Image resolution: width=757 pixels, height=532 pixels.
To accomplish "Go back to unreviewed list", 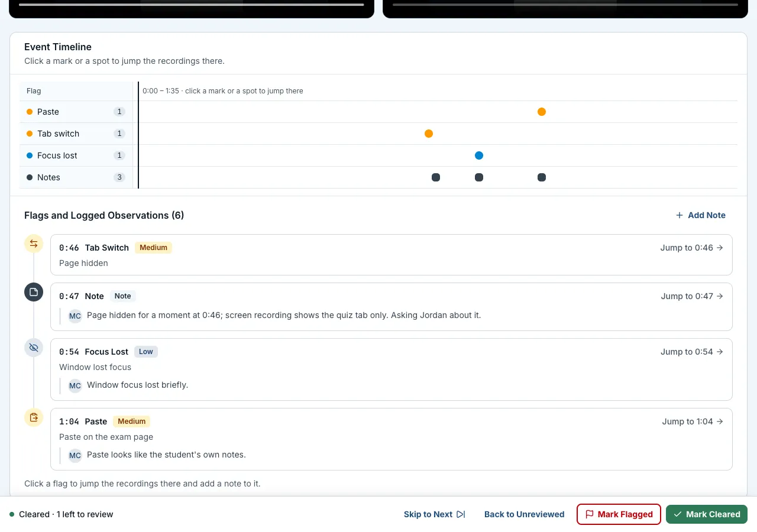I will point(525,514).
